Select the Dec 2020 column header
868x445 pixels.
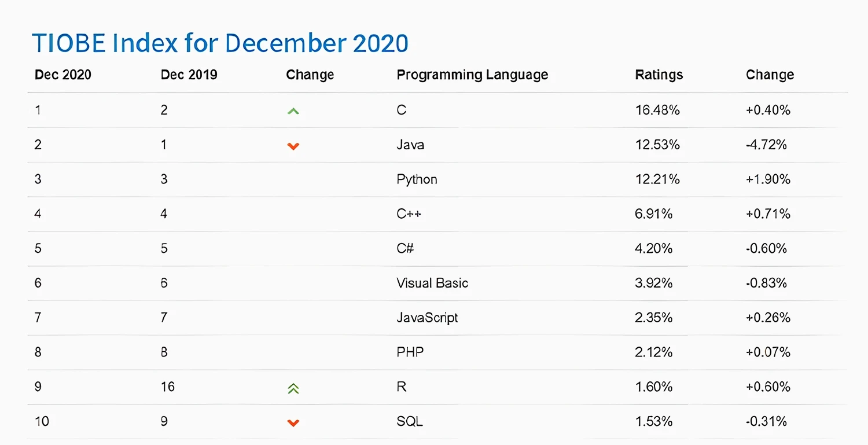pyautogui.click(x=63, y=75)
